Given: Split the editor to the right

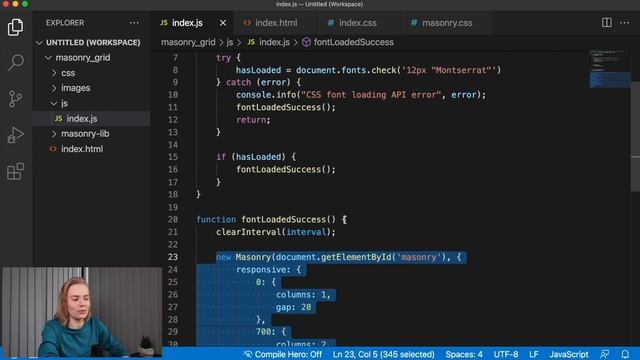Looking at the screenshot, I should (607, 22).
